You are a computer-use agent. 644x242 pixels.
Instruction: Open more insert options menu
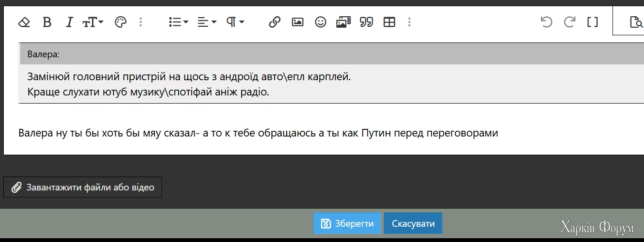(409, 22)
